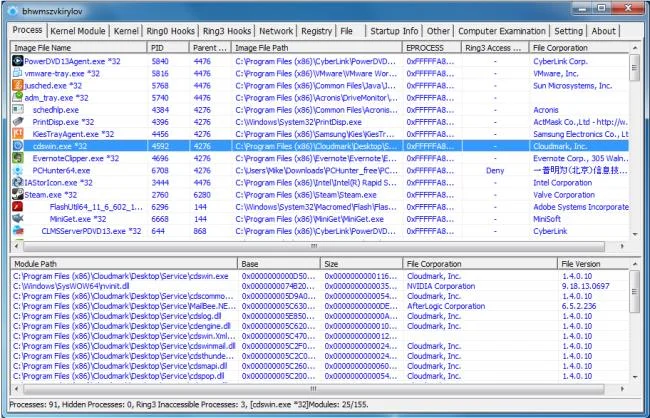Click the Samsung Electronics corporation cell
This screenshot has width=650, height=418.
[x=581, y=134]
